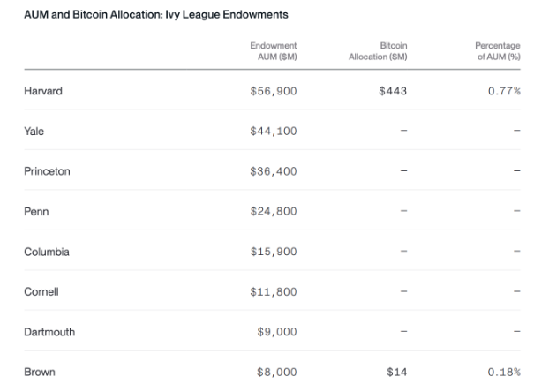Image resolution: width=549 pixels, height=392 pixels.
Task: Select the Columbia row label
Action: click(x=47, y=252)
